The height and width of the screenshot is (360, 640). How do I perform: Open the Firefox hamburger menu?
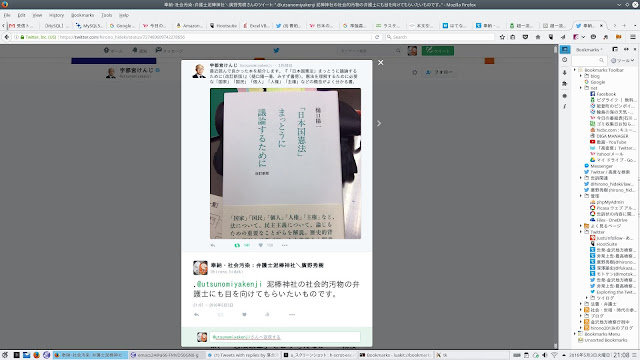click(x=633, y=37)
